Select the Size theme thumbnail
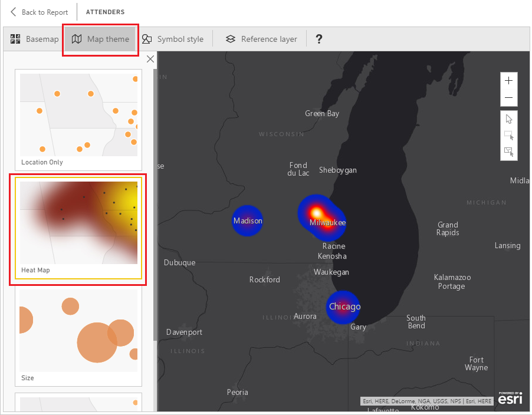The image size is (532, 415). pyautogui.click(x=78, y=335)
